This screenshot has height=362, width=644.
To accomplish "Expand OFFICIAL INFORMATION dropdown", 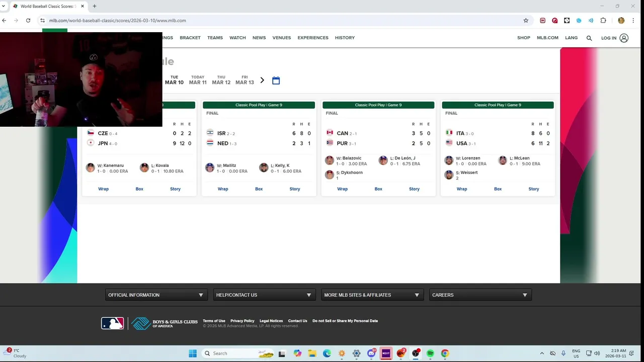I will tap(156, 295).
